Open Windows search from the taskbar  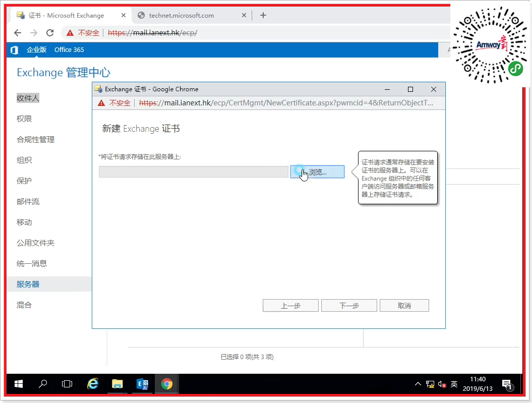point(43,384)
